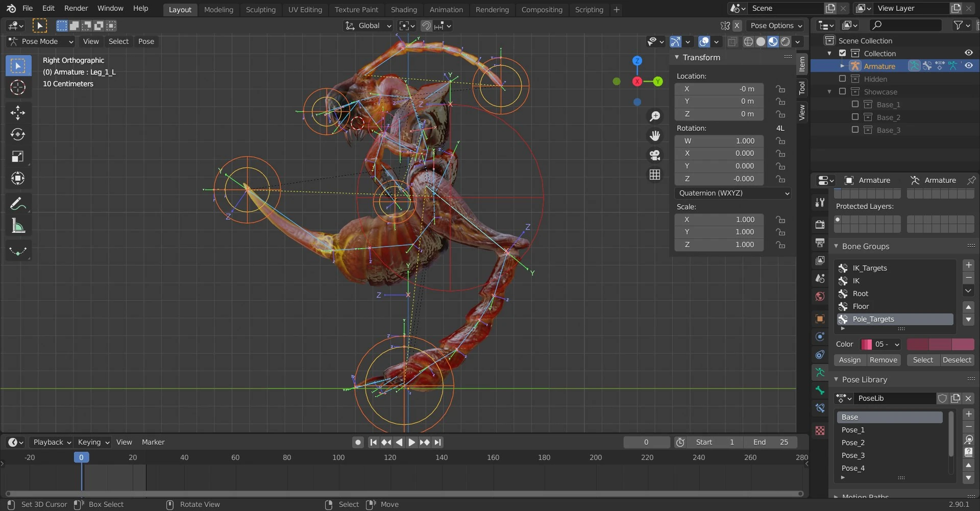Hide the Armature with its eye toggle

click(x=968, y=65)
